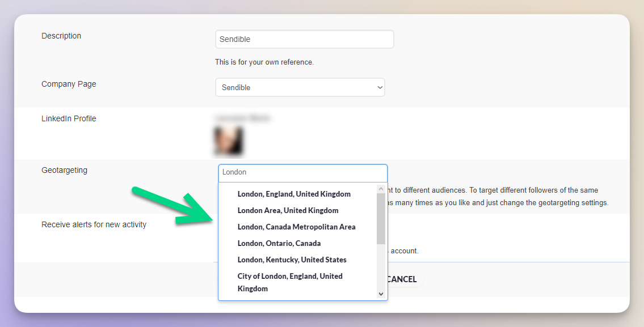The height and width of the screenshot is (327, 644).
Task: Select London, England, United Kingdom
Action: pyautogui.click(x=294, y=194)
